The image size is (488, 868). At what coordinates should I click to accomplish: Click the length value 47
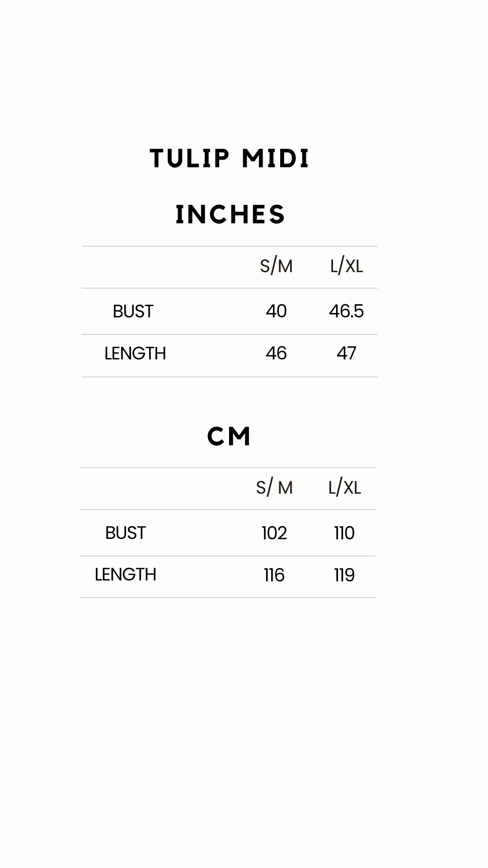(x=347, y=353)
